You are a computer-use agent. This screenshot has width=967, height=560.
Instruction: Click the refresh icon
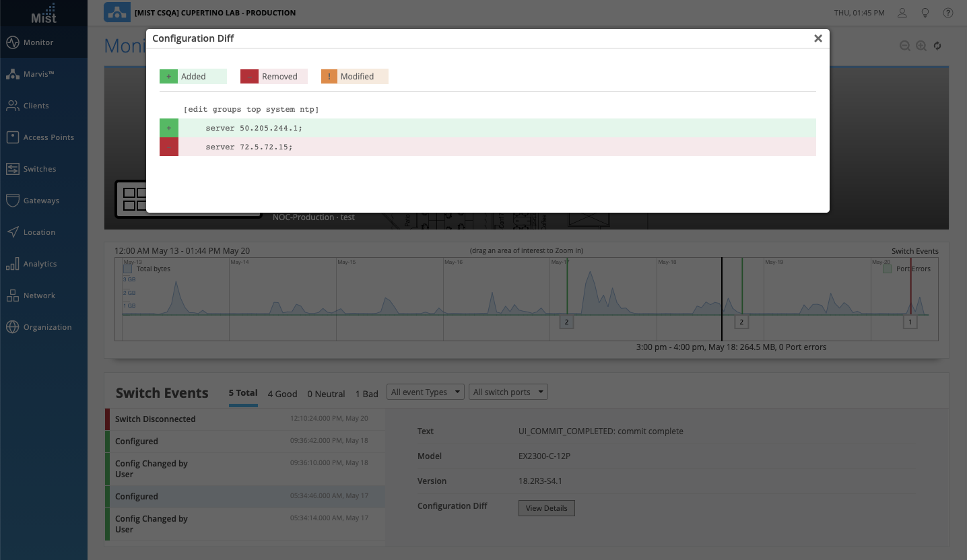coord(937,46)
